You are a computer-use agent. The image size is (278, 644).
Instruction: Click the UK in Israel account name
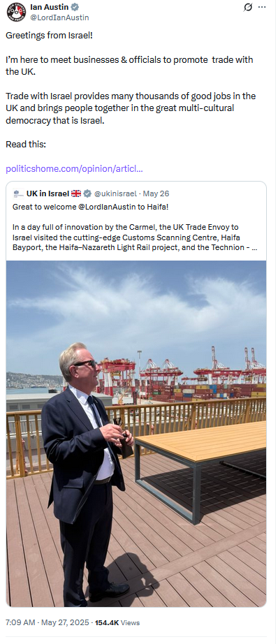[x=47, y=193]
